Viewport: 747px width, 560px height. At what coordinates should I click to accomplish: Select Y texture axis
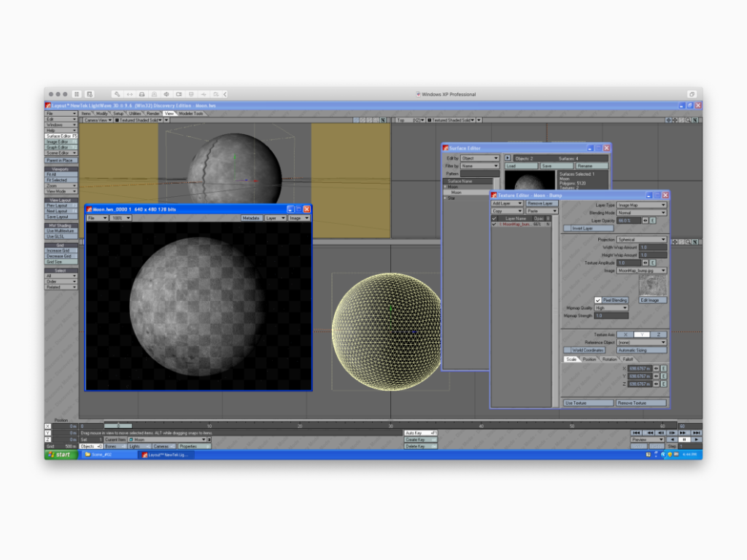[x=642, y=334]
